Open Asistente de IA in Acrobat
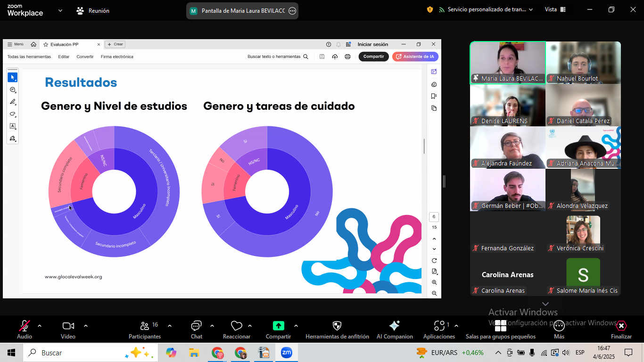644x362 pixels. (415, 57)
